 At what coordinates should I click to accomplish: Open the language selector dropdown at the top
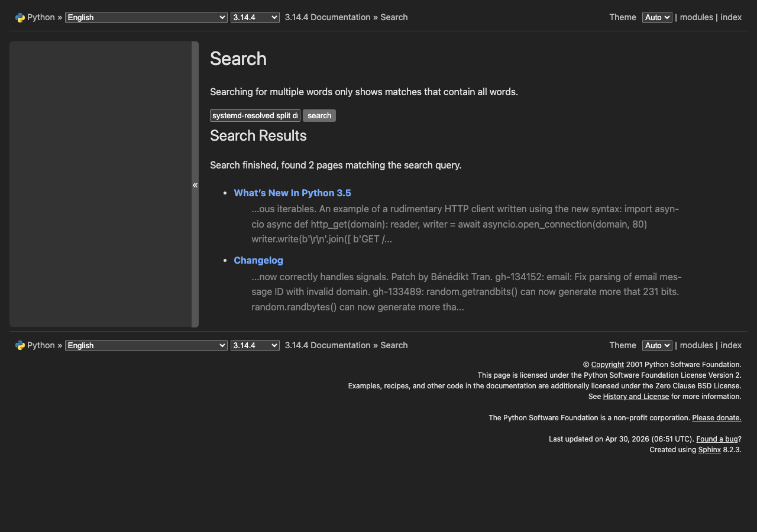145,17
